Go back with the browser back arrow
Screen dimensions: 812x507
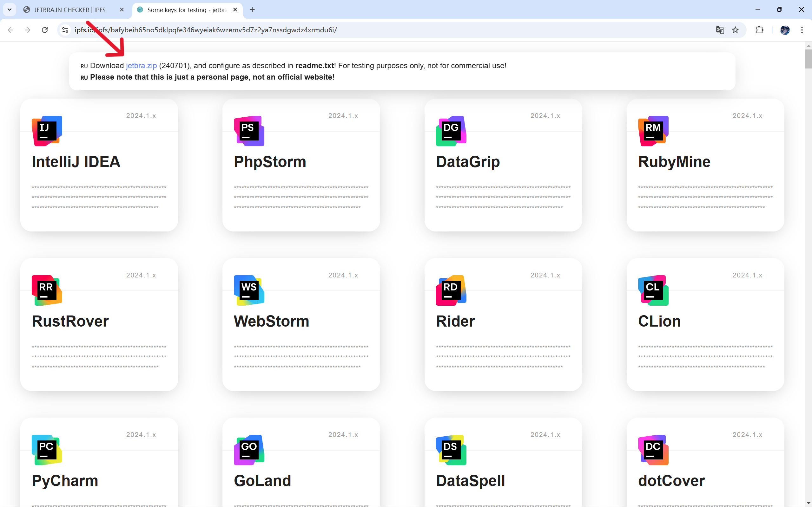pyautogui.click(x=10, y=30)
